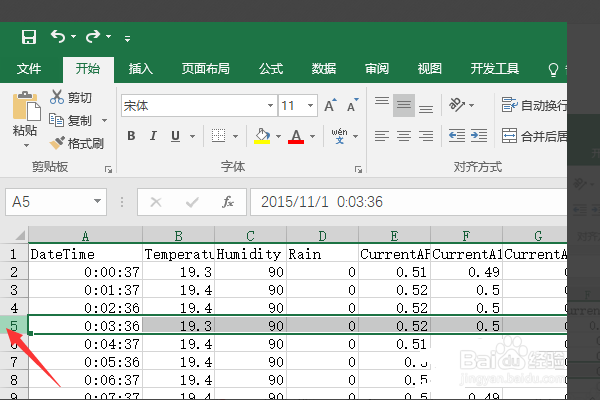Expand the 复制 copy dropdown arrow
Viewport: 600px width, 400px height.
[x=104, y=121]
